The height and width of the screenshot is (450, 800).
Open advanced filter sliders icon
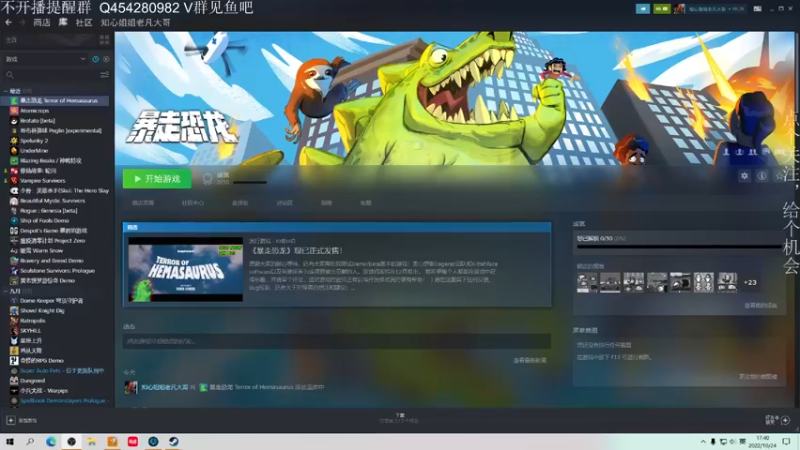pos(105,75)
